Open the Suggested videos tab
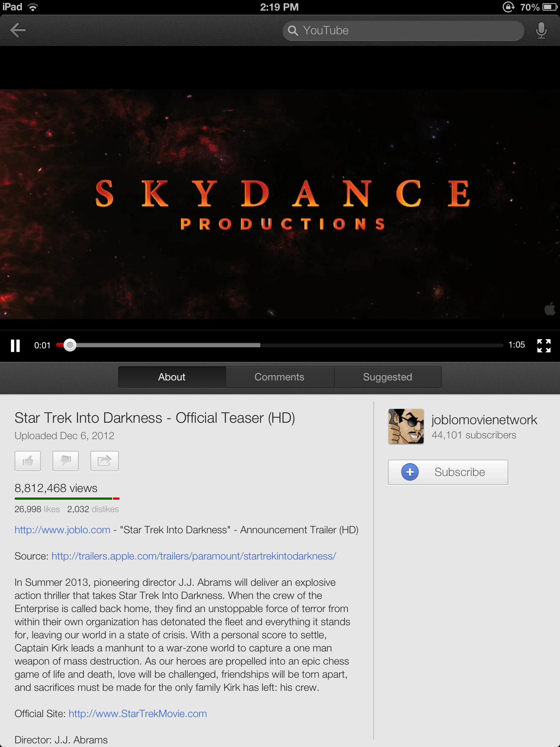 click(x=387, y=377)
